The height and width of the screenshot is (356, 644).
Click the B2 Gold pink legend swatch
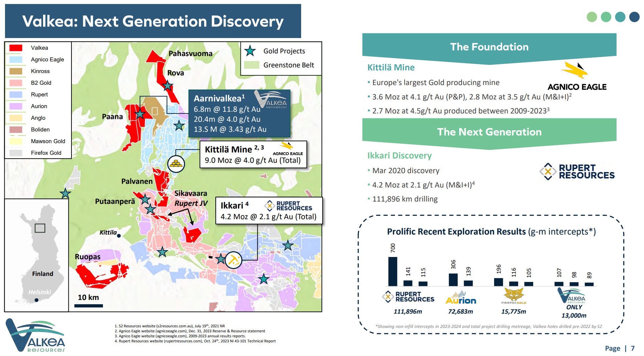point(16,83)
